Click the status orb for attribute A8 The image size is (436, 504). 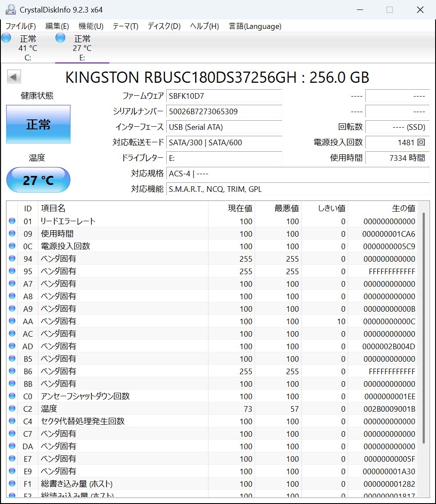[x=12, y=296]
